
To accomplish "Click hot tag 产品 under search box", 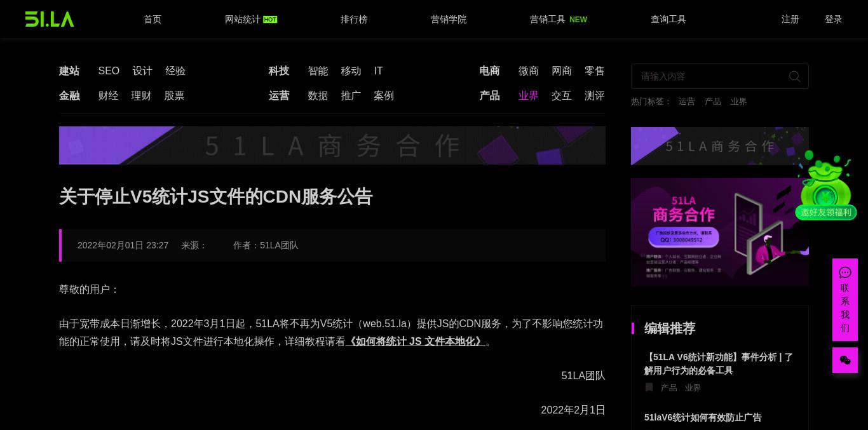I will [713, 102].
